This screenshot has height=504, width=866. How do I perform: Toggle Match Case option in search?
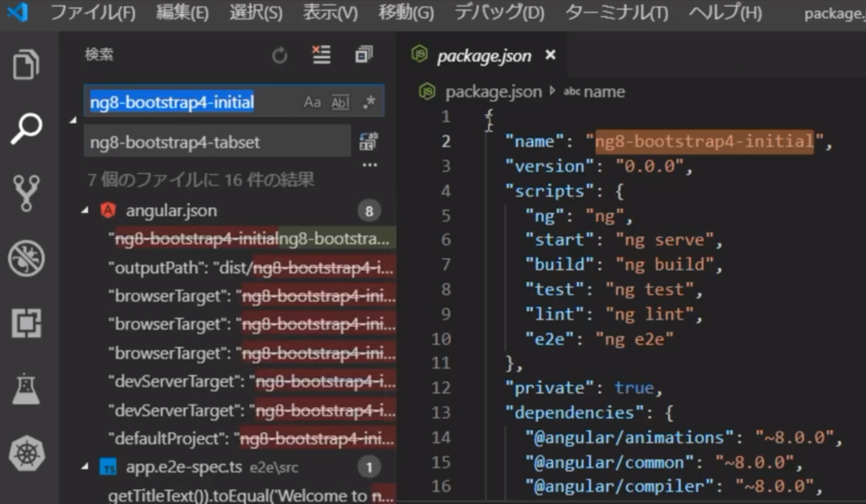(x=312, y=103)
